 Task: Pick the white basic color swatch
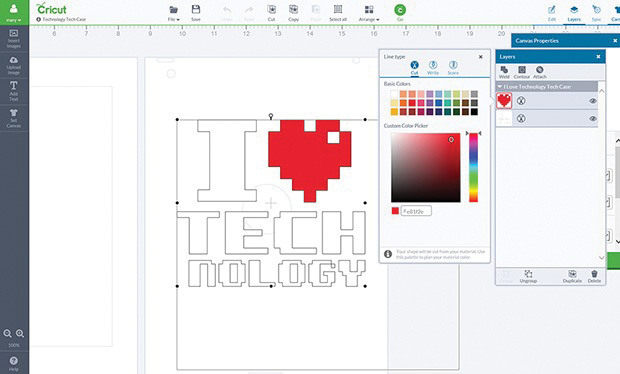(x=394, y=94)
